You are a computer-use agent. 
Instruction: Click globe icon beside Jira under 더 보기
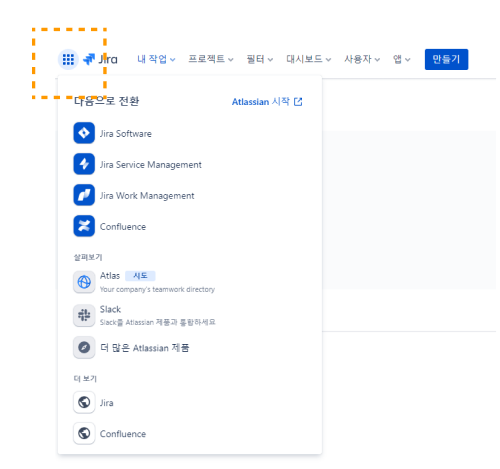[x=84, y=402]
